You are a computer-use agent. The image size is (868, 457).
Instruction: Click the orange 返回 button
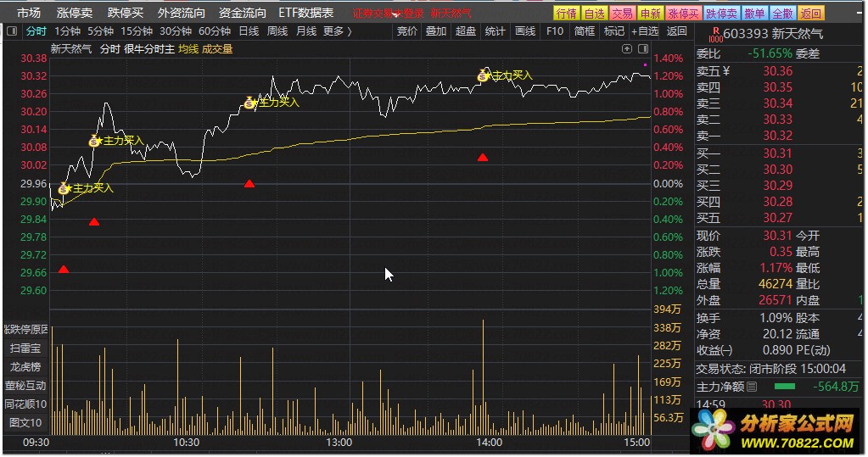(x=810, y=14)
